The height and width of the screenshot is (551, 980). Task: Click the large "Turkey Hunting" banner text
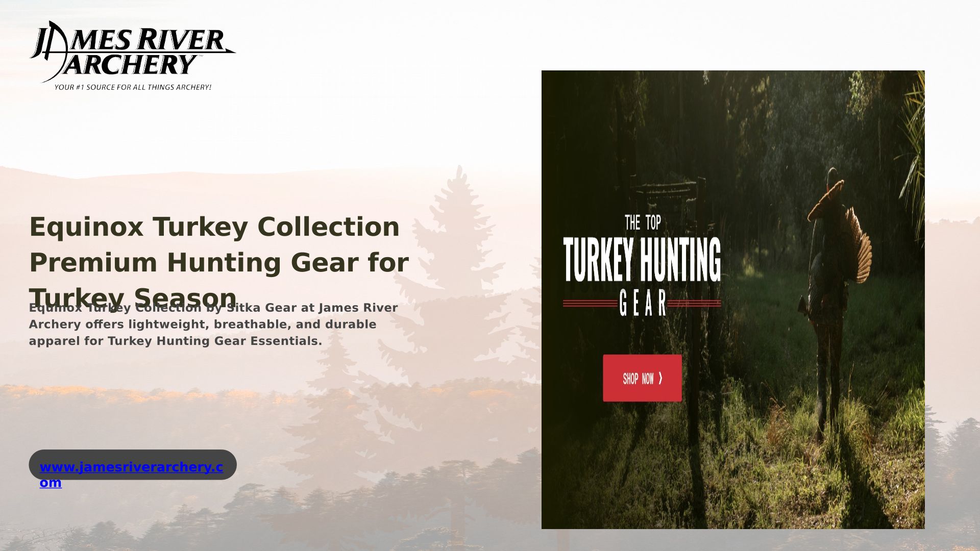pyautogui.click(x=642, y=259)
